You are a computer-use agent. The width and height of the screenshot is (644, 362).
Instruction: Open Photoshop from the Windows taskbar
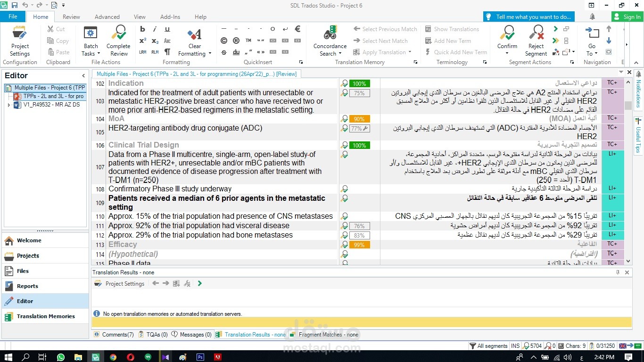(200, 357)
